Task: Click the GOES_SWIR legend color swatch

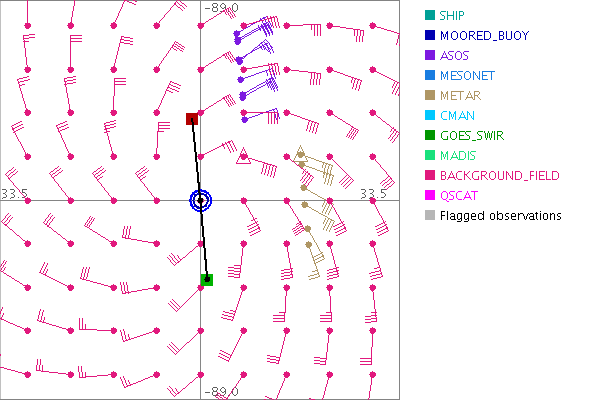Action: pyautogui.click(x=429, y=135)
